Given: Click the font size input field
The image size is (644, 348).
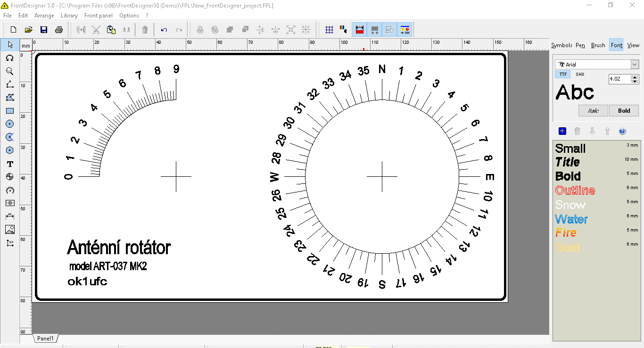Looking at the screenshot, I should click(619, 79).
